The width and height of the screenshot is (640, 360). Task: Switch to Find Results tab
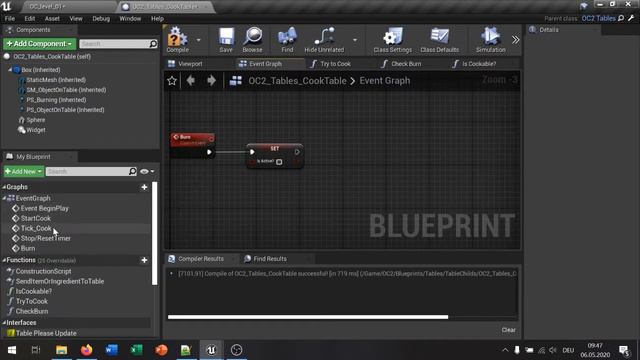pyautogui.click(x=270, y=259)
